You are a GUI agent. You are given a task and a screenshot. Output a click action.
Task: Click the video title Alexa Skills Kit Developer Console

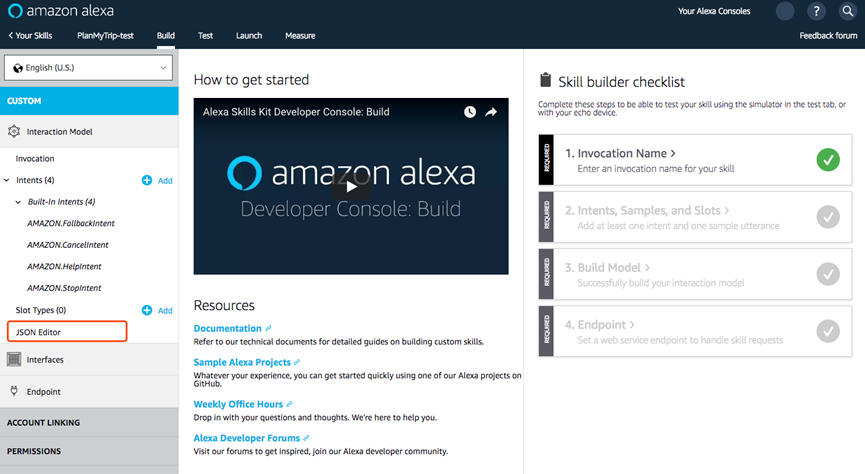(x=296, y=112)
